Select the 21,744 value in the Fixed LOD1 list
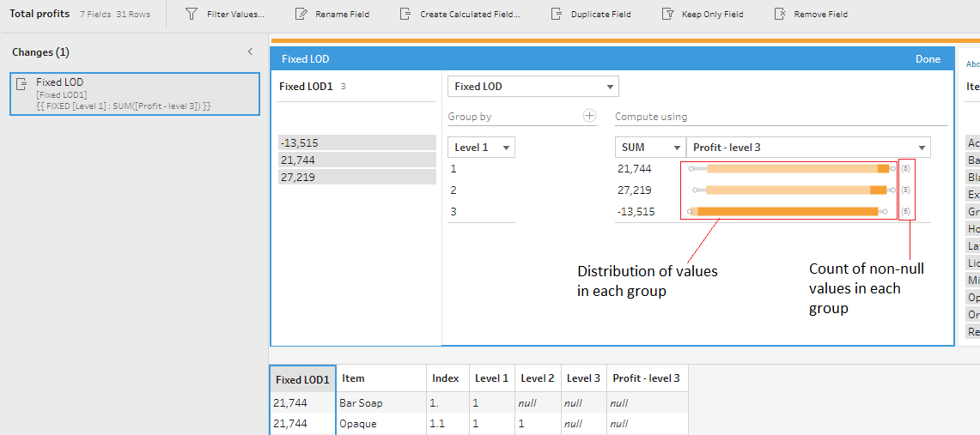 coord(357,160)
